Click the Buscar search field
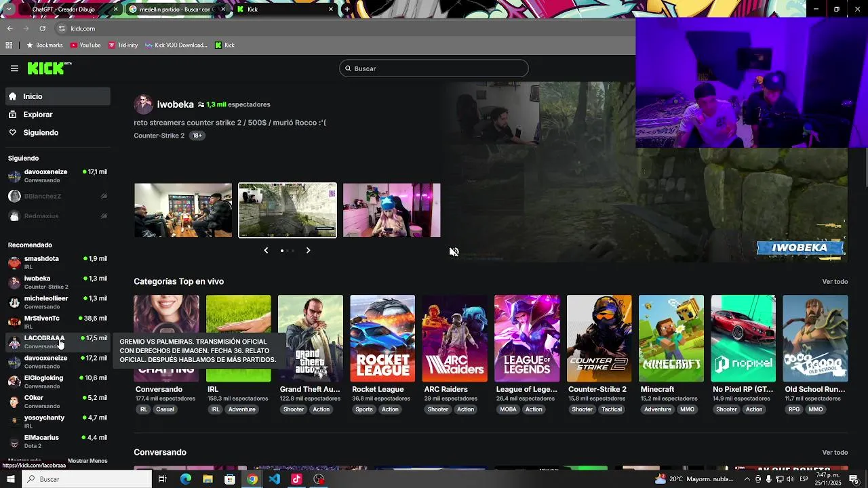 [x=434, y=68]
